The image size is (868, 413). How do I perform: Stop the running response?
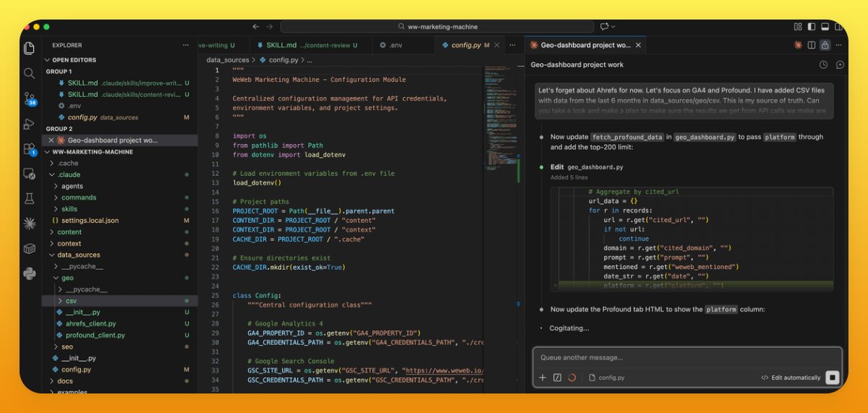[833, 378]
